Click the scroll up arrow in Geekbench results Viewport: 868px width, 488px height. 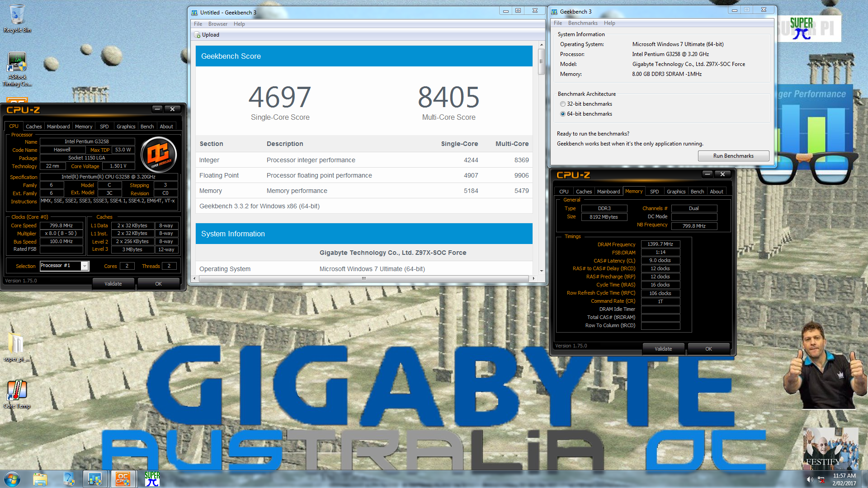click(x=541, y=45)
